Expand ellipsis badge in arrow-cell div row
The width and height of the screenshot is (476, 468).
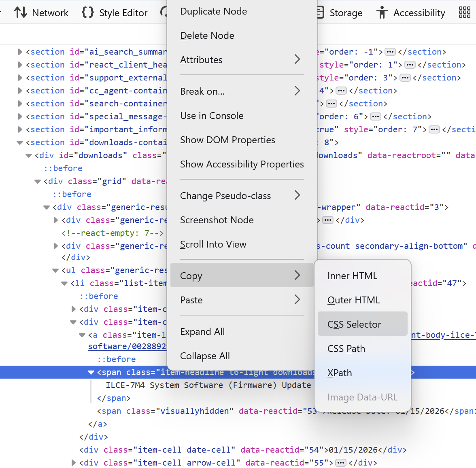click(341, 463)
